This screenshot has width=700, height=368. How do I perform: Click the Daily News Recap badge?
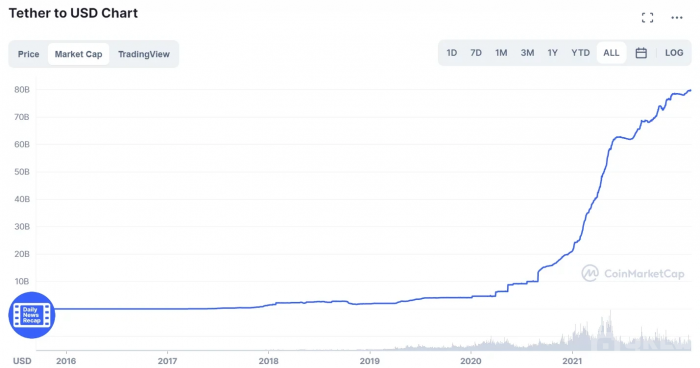pos(32,315)
